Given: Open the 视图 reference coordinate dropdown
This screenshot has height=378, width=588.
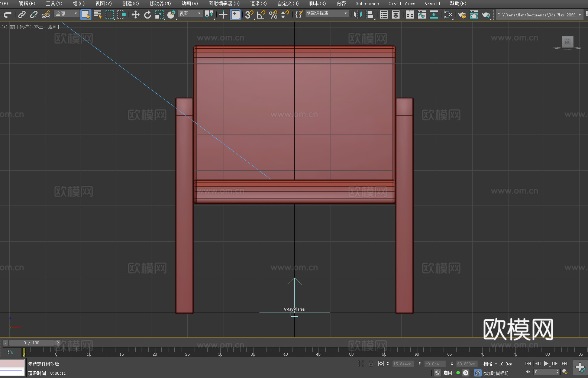Looking at the screenshot, I should pyautogui.click(x=190, y=13).
